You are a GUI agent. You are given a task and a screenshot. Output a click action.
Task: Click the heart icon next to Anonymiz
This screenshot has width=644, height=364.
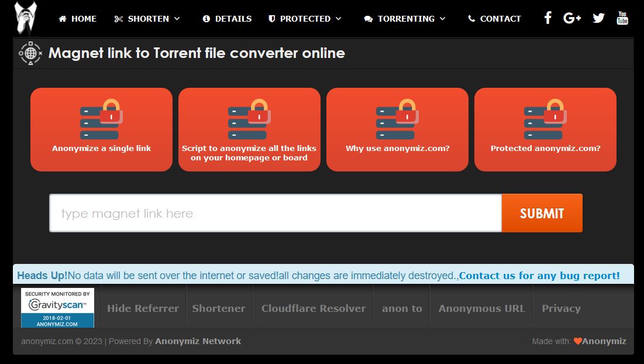577,341
